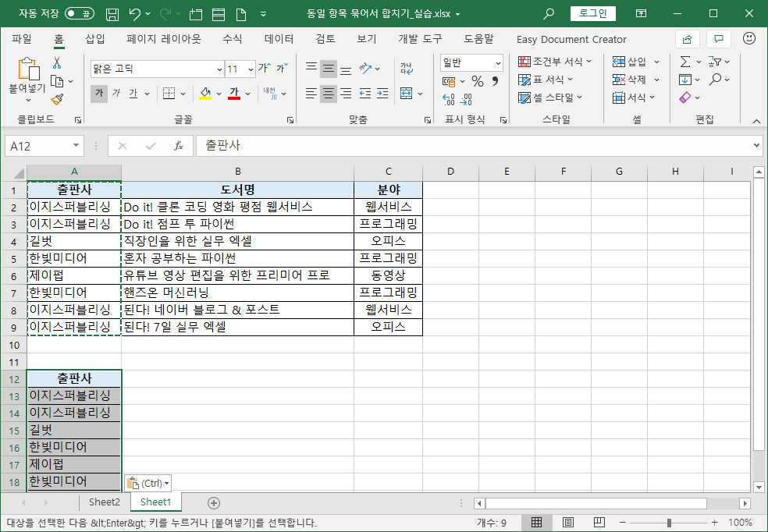The height and width of the screenshot is (532, 768).
Task: Open the 파일 menu tab
Action: tap(22, 39)
